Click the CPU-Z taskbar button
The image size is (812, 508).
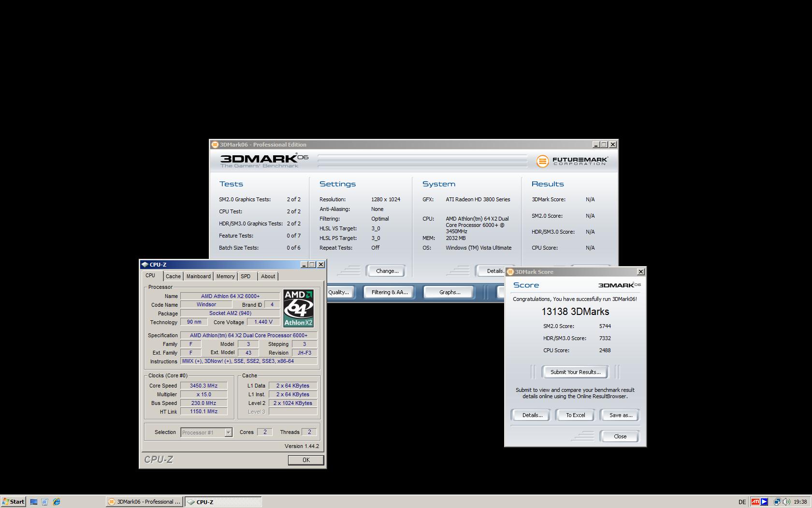tap(224, 502)
